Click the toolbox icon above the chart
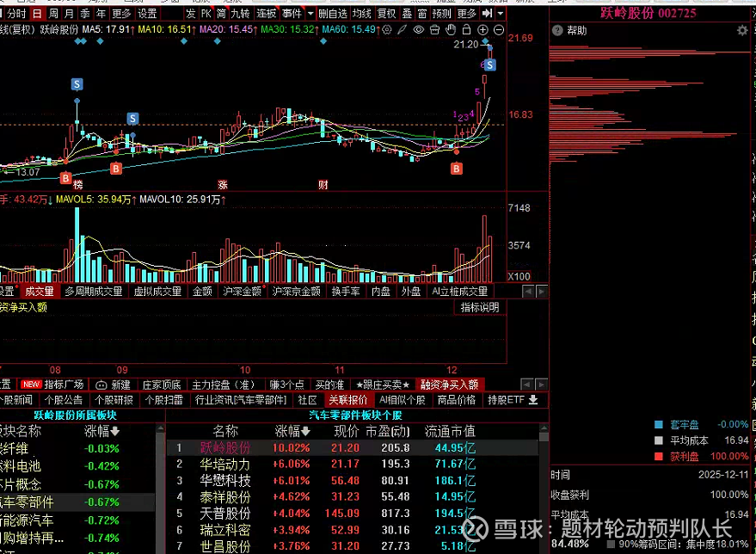The height and width of the screenshot is (554, 756). click(434, 30)
